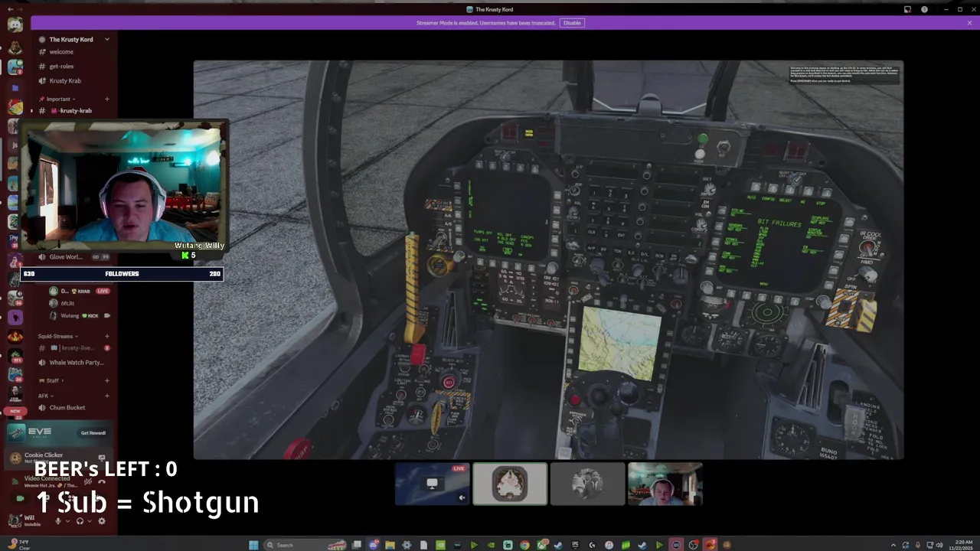The image size is (980, 551).
Task: Open the purple server icon in server list
Action: click(15, 317)
